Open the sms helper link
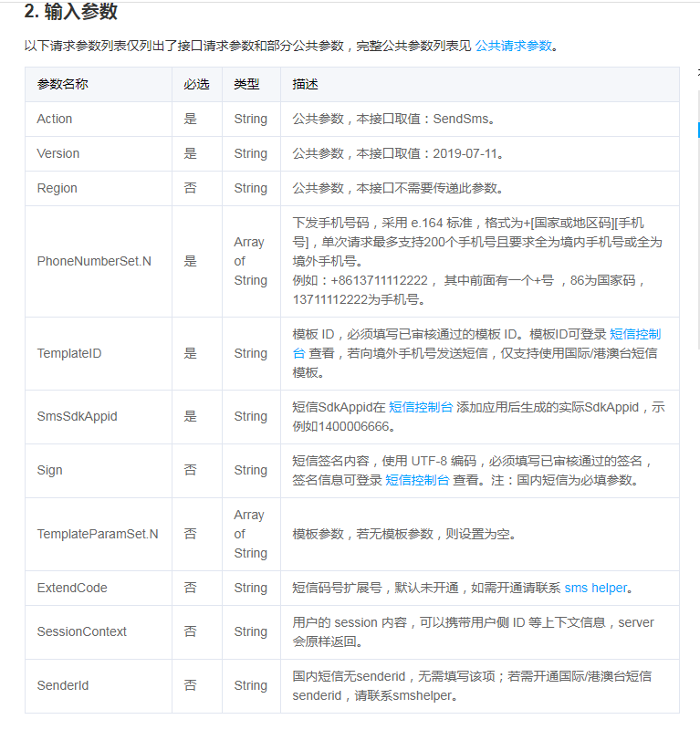The height and width of the screenshot is (730, 700). point(596,588)
